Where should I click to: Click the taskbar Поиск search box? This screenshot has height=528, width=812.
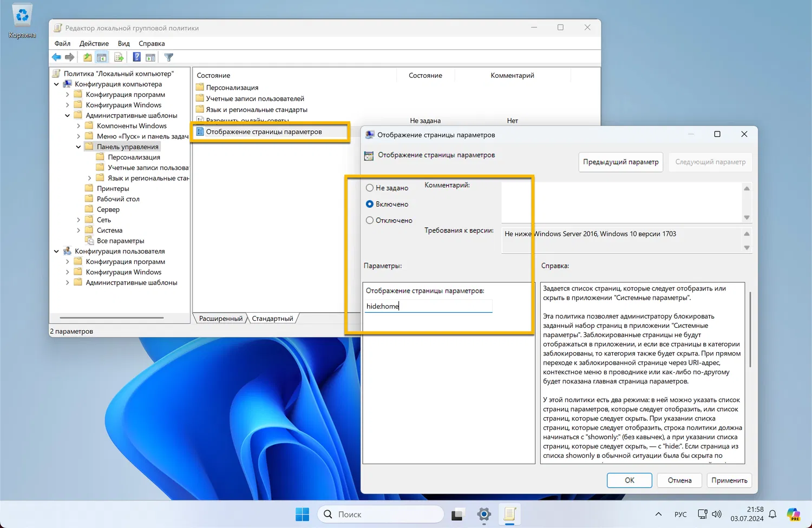point(381,514)
